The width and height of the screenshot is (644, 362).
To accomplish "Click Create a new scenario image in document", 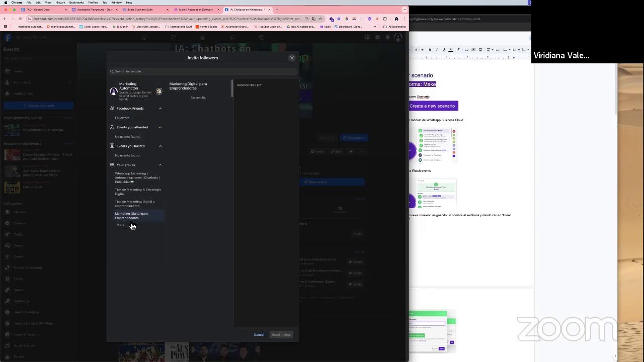I will (433, 106).
